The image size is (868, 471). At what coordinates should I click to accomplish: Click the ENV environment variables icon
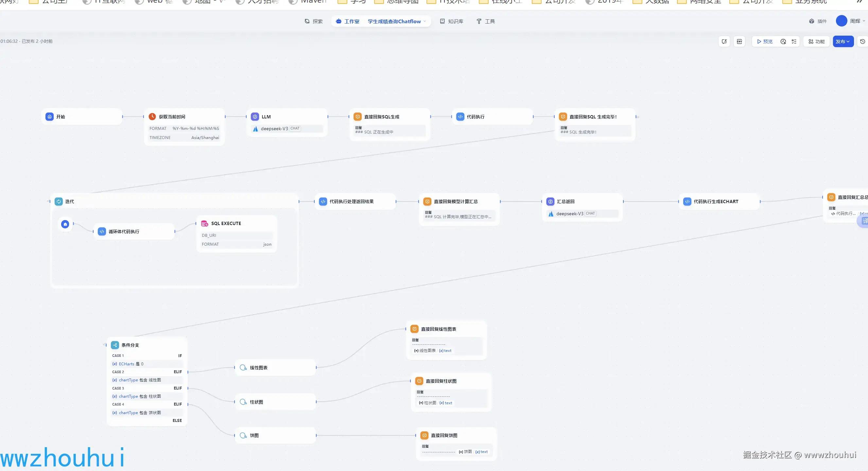(x=739, y=42)
